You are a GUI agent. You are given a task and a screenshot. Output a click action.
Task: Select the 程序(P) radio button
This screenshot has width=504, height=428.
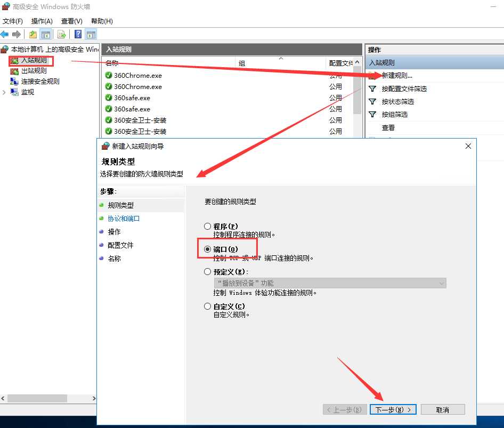pyautogui.click(x=208, y=227)
